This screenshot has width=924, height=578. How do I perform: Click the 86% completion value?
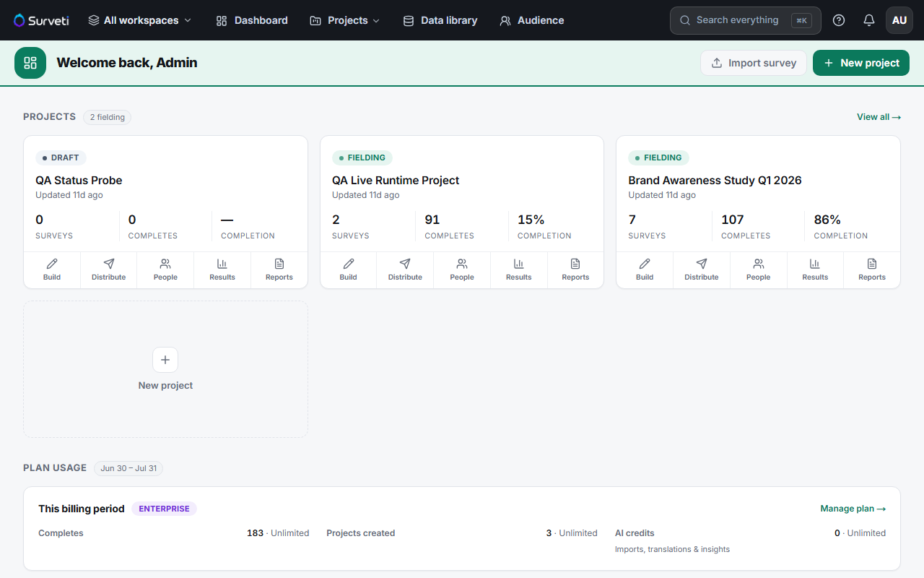coord(827,220)
